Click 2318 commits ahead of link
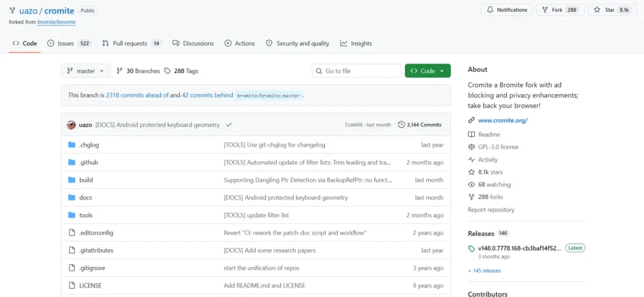644x297 pixels. click(x=137, y=95)
